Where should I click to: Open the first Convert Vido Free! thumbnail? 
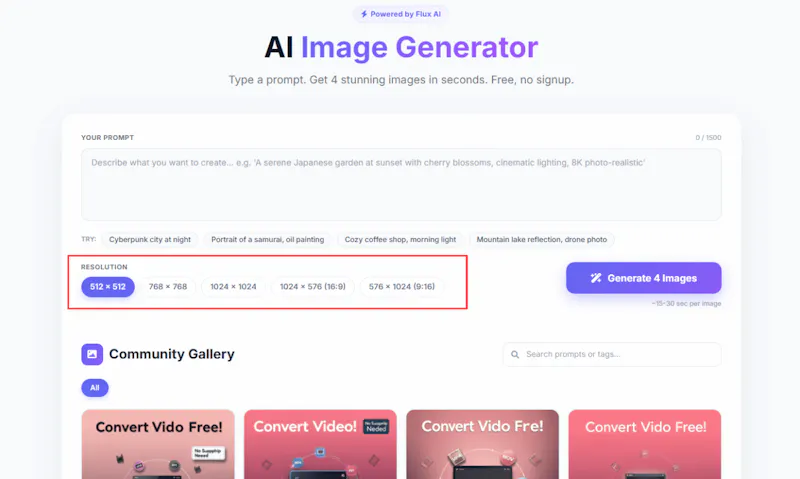[158, 444]
